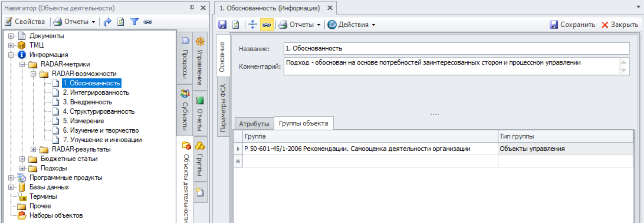Pin the Navigator panel with pushpin icon
This screenshot has width=644, height=223.
(x=192, y=7)
